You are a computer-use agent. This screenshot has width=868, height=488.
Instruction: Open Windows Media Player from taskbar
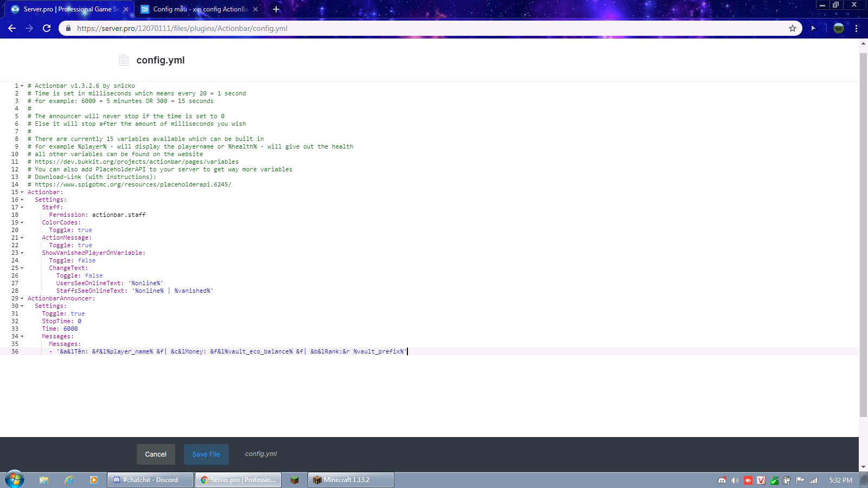[x=94, y=480]
